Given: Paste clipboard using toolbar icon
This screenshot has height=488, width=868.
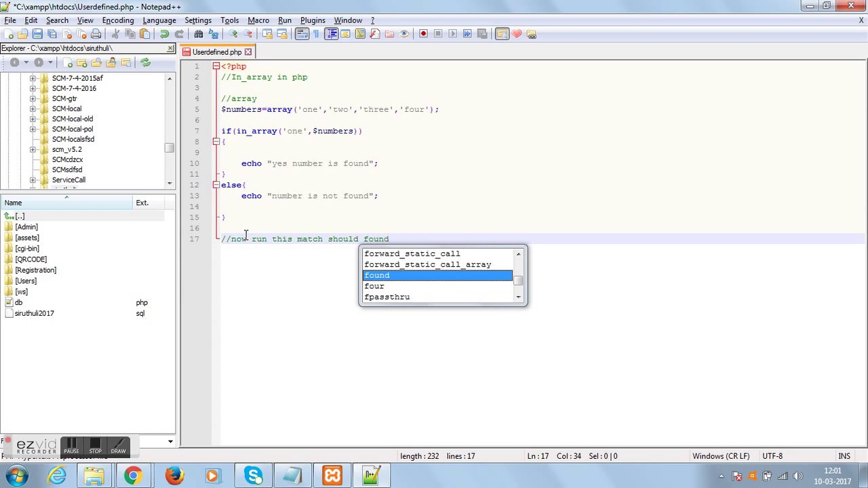Looking at the screenshot, I should pos(144,34).
